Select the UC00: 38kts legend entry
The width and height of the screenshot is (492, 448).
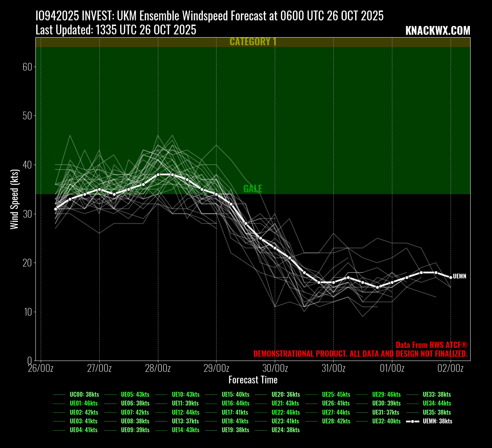[84, 395]
